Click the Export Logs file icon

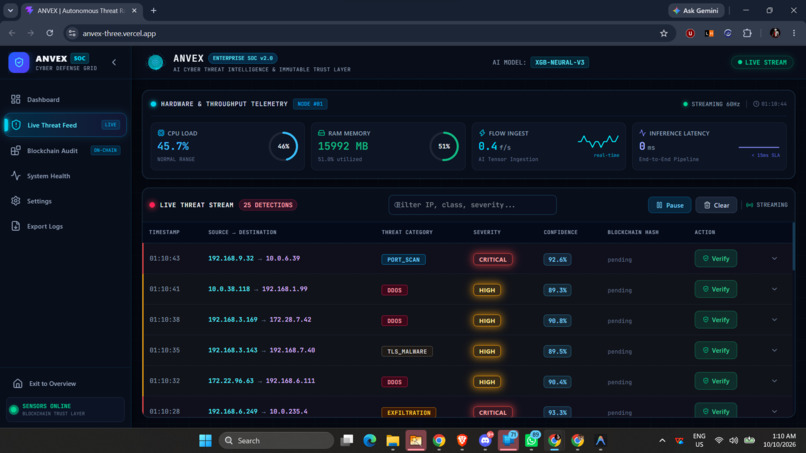coord(16,226)
